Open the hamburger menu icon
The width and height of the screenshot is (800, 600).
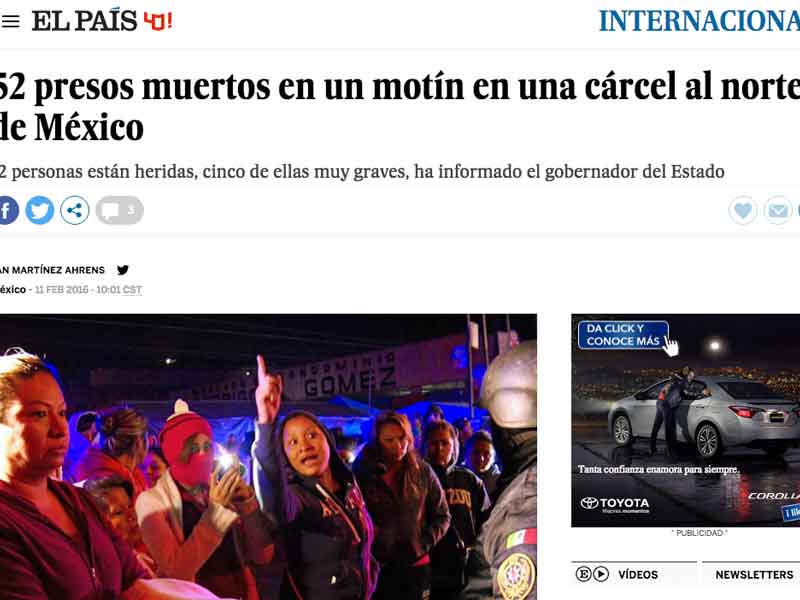pos(10,21)
